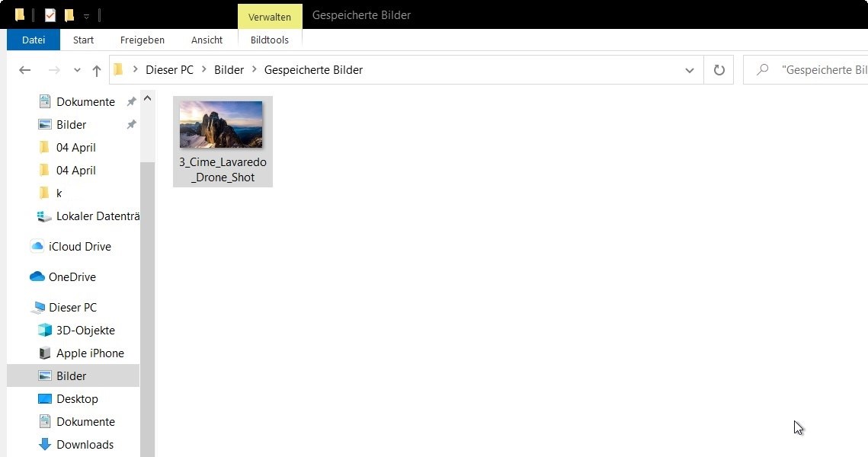Click the Back navigation arrow
This screenshot has width=868, height=457.
pyautogui.click(x=24, y=70)
